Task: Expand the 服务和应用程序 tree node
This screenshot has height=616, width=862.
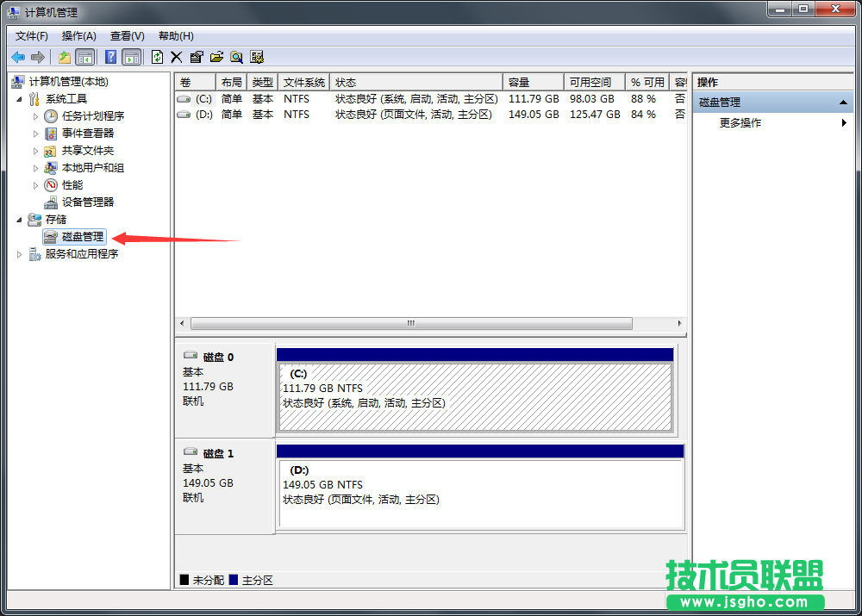Action: coord(19,253)
